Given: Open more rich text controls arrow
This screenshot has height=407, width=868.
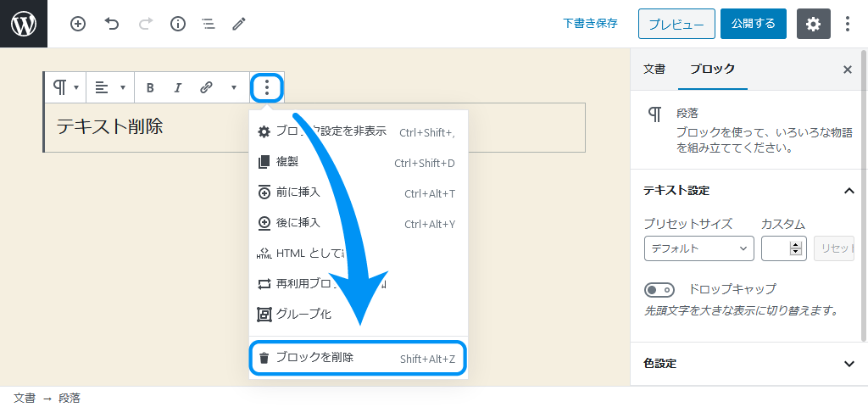Looking at the screenshot, I should pyautogui.click(x=234, y=87).
